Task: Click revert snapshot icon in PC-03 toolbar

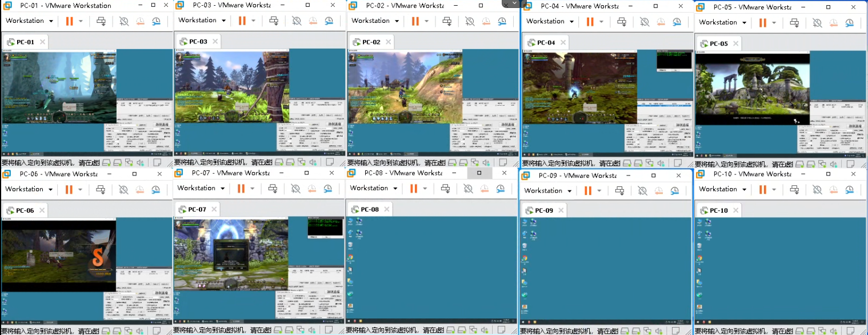Action: coord(313,21)
